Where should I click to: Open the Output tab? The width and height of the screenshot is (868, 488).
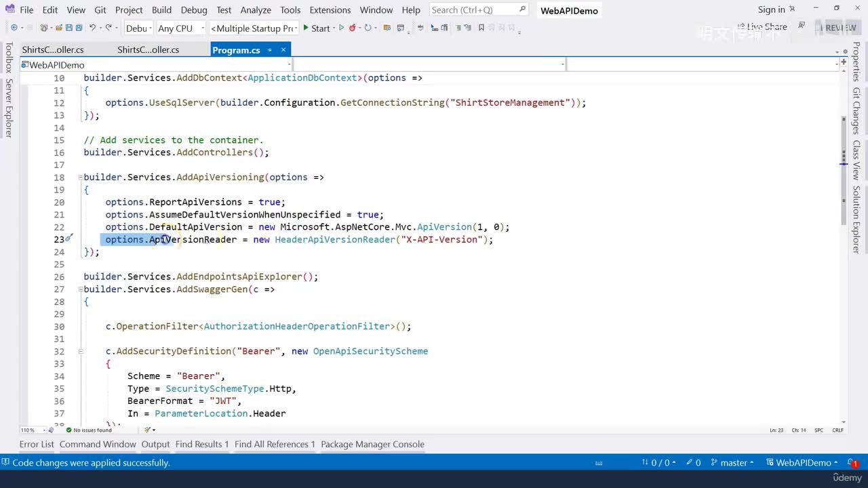click(155, 444)
